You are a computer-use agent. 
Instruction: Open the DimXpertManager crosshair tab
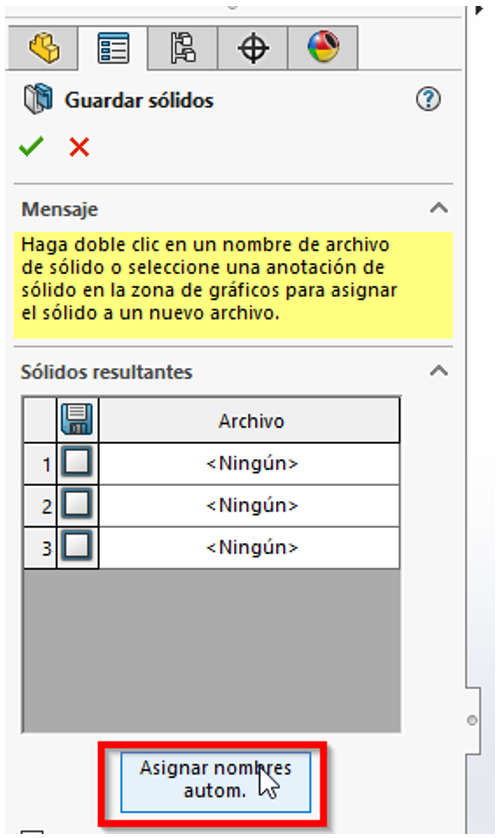[x=253, y=49]
